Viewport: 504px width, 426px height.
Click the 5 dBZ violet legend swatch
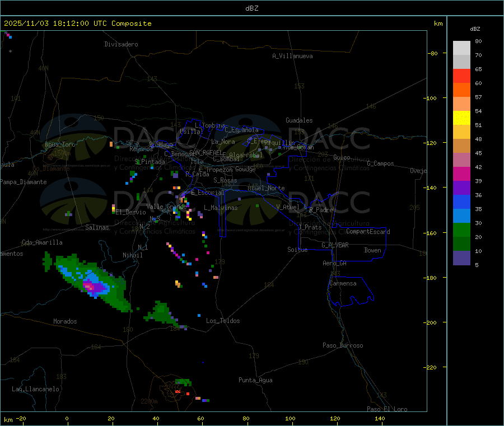[x=461, y=258]
